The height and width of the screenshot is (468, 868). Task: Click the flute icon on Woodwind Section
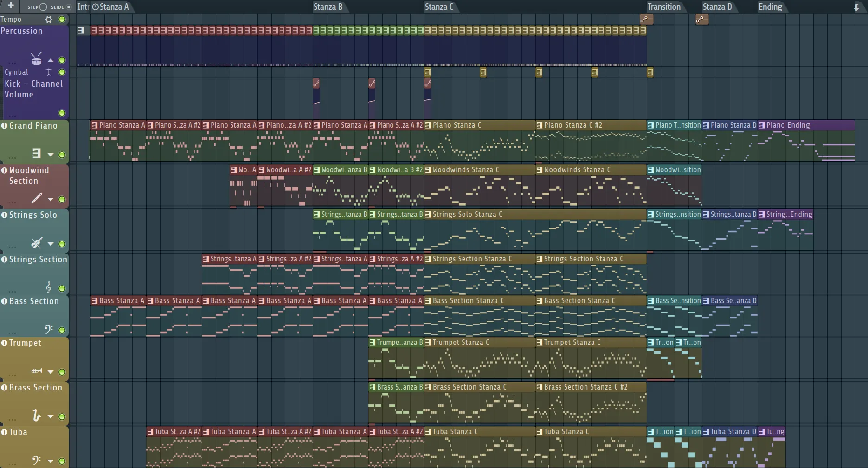click(36, 199)
